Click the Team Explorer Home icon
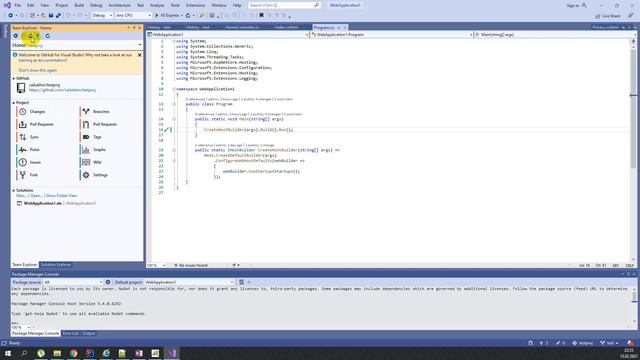Image resolution: width=640 pixels, height=360 pixels. [x=30, y=36]
